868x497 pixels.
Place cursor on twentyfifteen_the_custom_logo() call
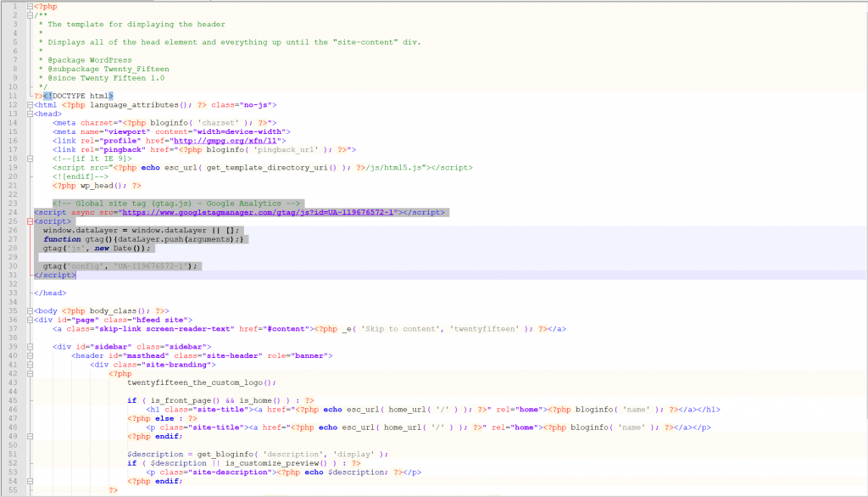coord(201,383)
